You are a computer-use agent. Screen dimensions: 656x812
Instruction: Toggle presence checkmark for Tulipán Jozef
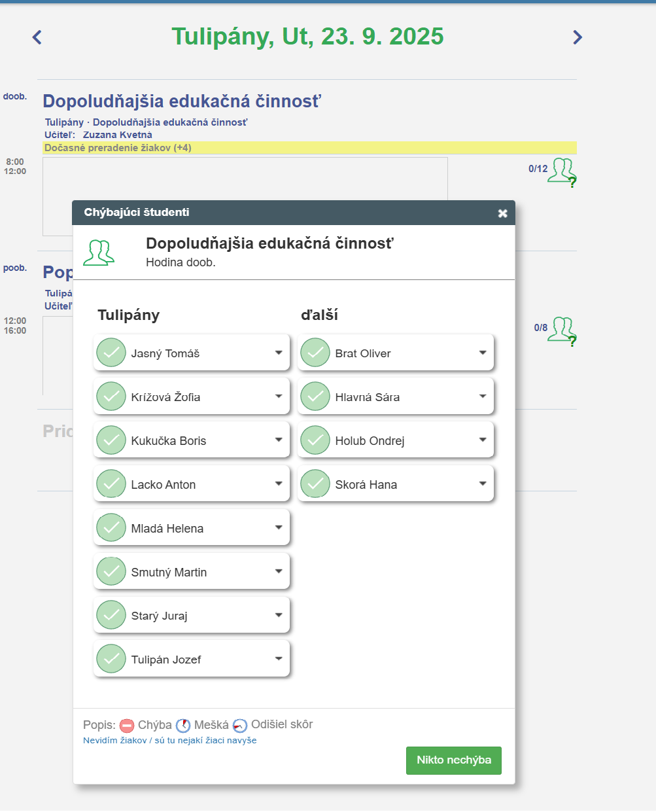[x=111, y=659]
